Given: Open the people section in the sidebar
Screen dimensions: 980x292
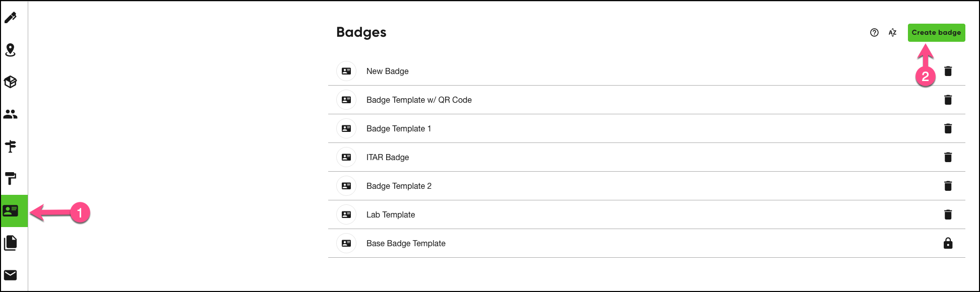Looking at the screenshot, I should coord(11,114).
